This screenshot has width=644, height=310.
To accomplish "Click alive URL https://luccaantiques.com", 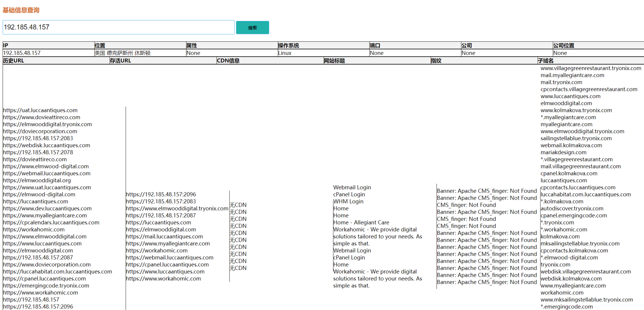I will pos(158,222).
